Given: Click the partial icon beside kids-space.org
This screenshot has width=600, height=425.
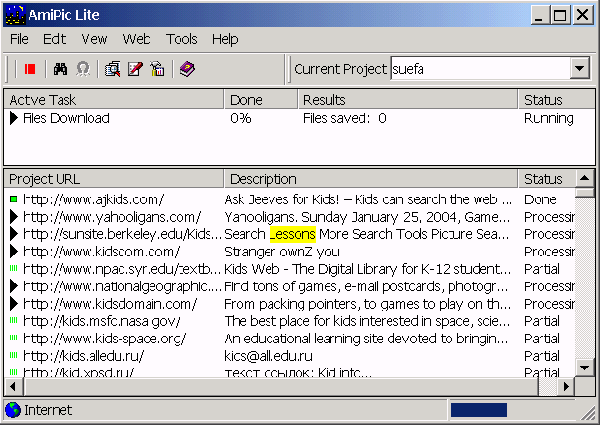Looking at the screenshot, I should pyautogui.click(x=14, y=338).
